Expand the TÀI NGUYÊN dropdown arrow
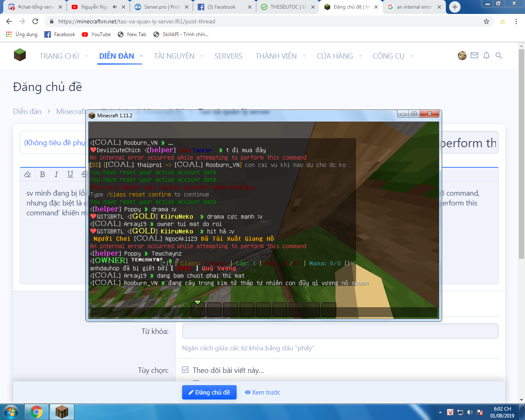The height and width of the screenshot is (420, 525). coord(202,56)
